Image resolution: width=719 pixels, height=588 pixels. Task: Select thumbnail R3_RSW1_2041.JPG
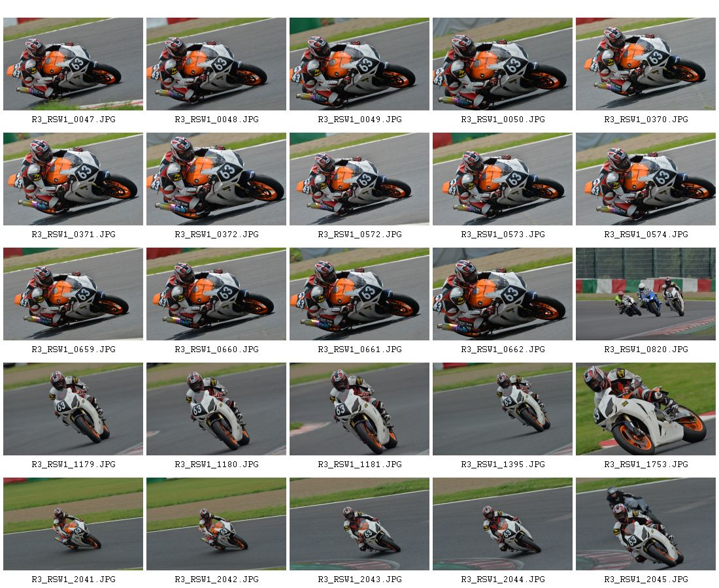73,524
